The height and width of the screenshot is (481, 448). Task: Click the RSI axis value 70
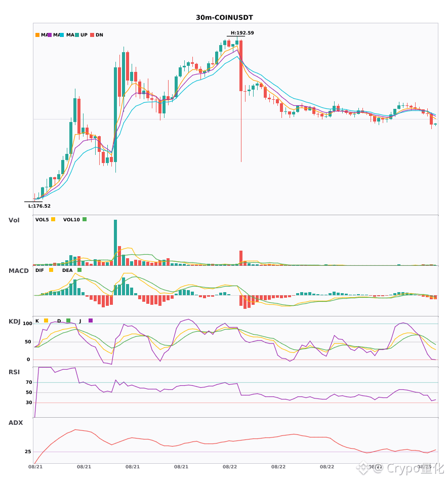coord(29,382)
